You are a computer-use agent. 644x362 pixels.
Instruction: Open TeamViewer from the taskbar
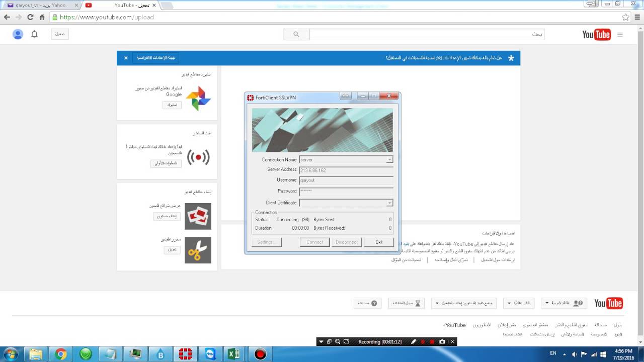pyautogui.click(x=210, y=354)
